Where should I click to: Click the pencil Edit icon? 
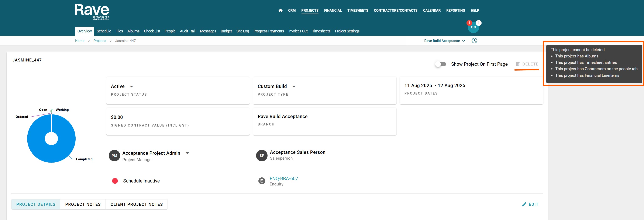click(x=524, y=204)
